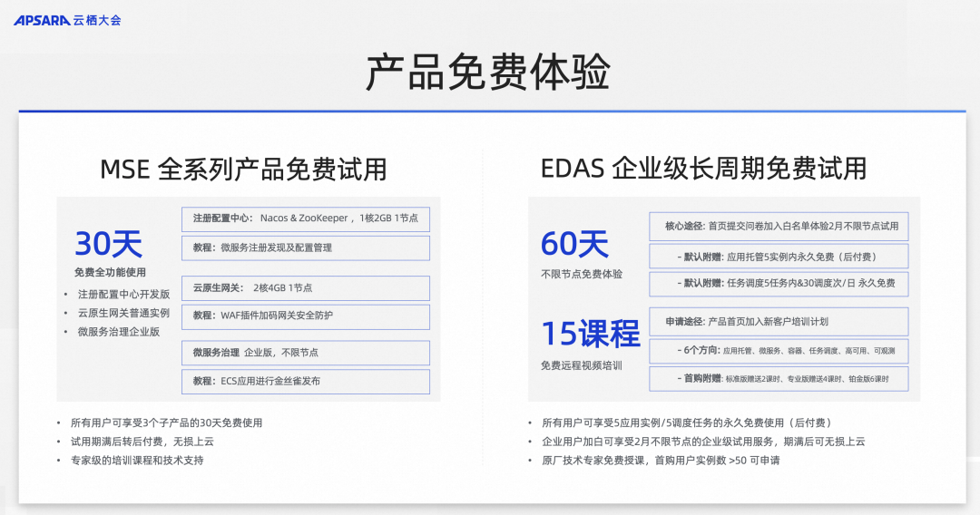Click box 云原生网关: 2核4GB 1节点
The width and height of the screenshot is (980, 515).
[306, 288]
